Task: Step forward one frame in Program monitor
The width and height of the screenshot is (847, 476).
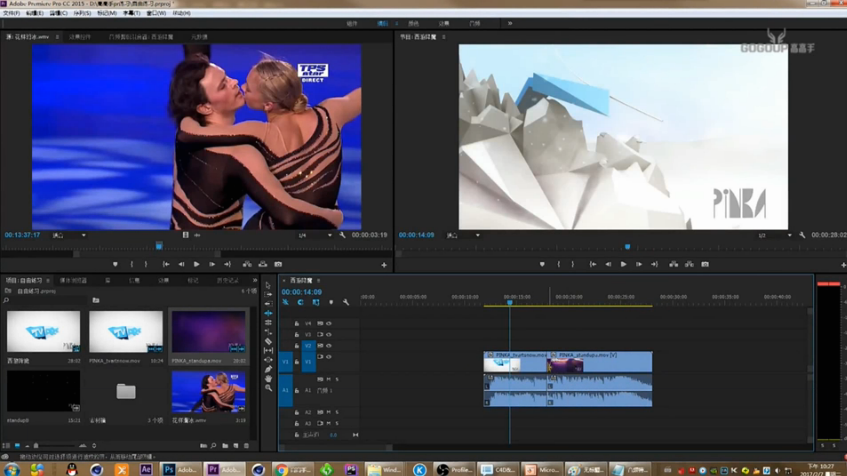Action: click(638, 264)
